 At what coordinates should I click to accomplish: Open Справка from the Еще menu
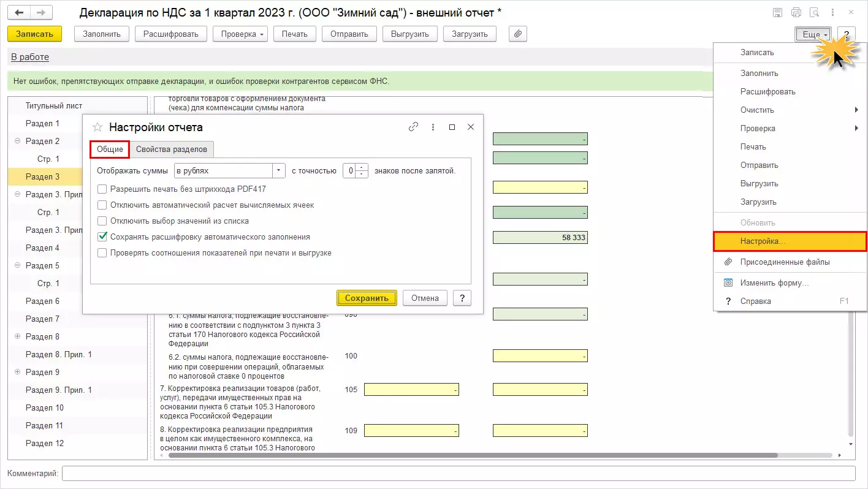[x=790, y=301]
